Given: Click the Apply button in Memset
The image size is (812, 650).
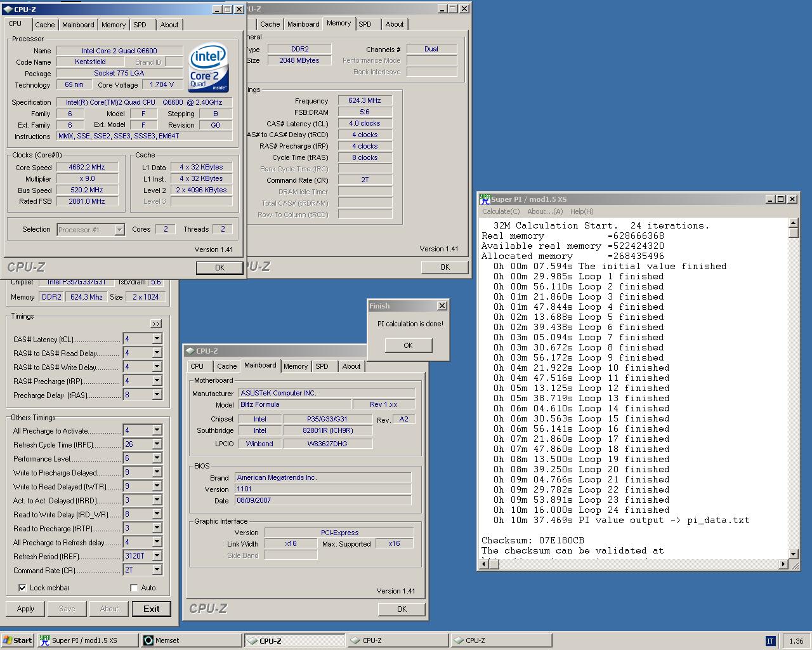Looking at the screenshot, I should pyautogui.click(x=25, y=609).
